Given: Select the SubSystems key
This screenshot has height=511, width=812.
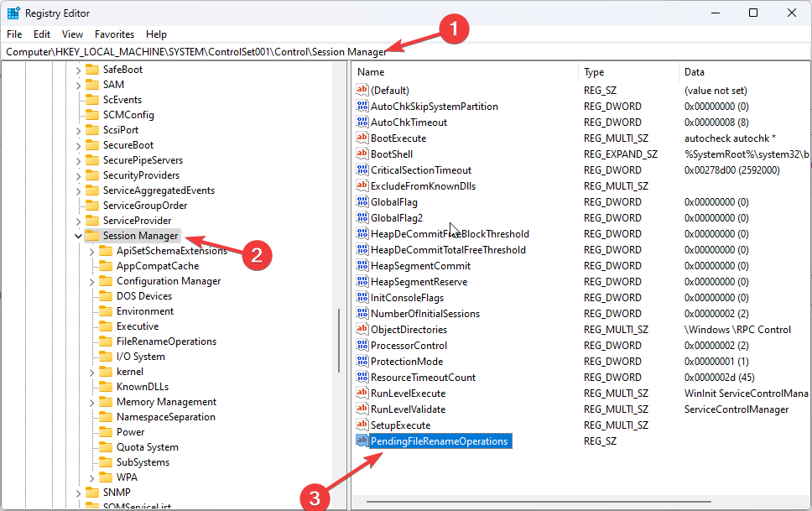Looking at the screenshot, I should click(x=143, y=462).
